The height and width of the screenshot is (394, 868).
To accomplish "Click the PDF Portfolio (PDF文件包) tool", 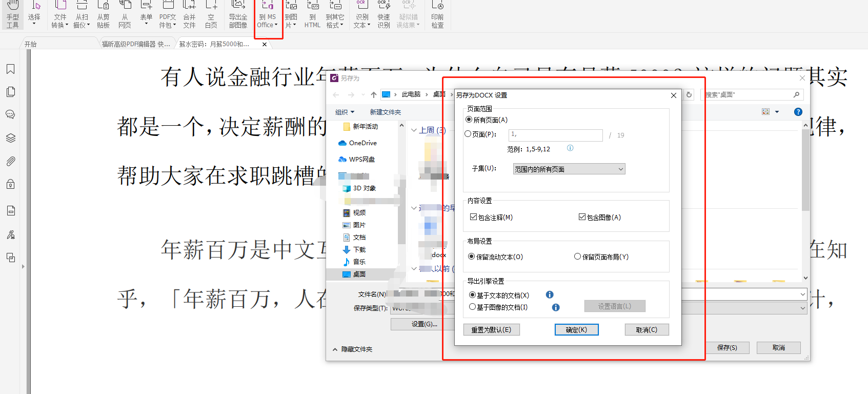I will click(x=168, y=15).
